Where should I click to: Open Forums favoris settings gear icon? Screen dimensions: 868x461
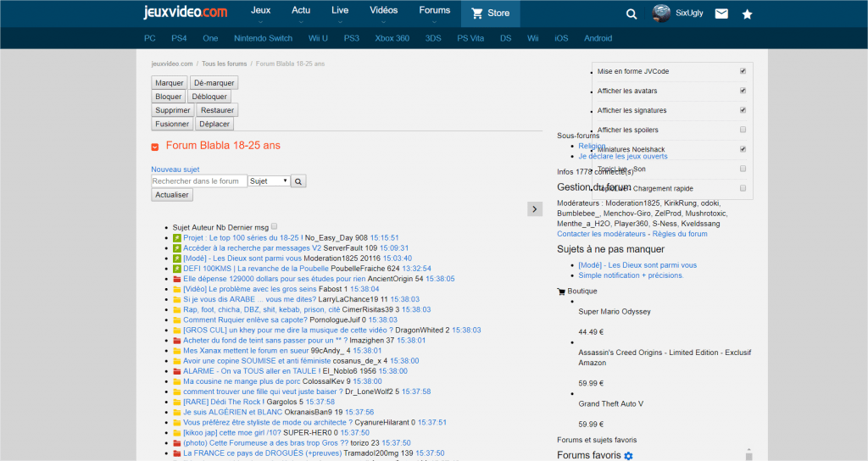[x=628, y=456]
